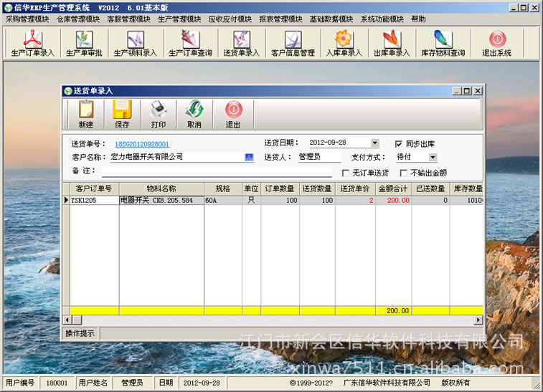This screenshot has height=392, width=543.
Task: Select cell 电器开关 CK8.205.584
Action: click(161, 201)
